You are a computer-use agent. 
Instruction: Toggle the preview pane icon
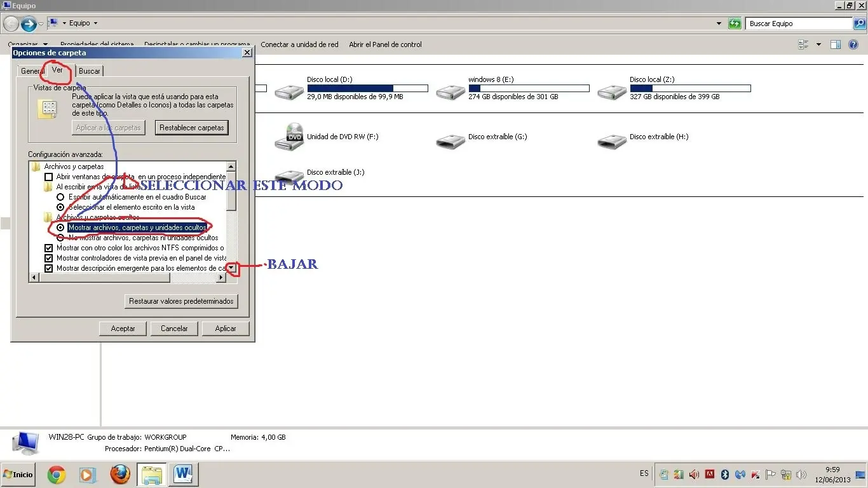[836, 44]
